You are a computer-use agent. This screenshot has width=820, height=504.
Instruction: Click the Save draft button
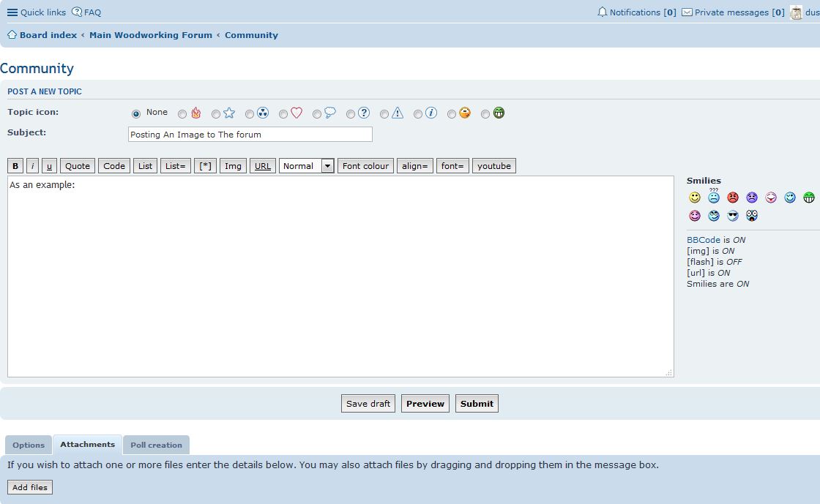[x=368, y=404]
